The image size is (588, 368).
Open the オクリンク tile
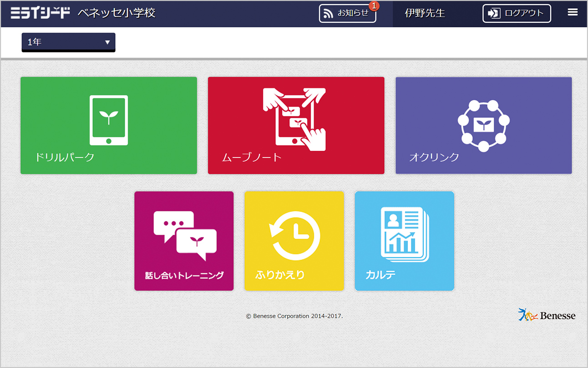click(x=484, y=125)
